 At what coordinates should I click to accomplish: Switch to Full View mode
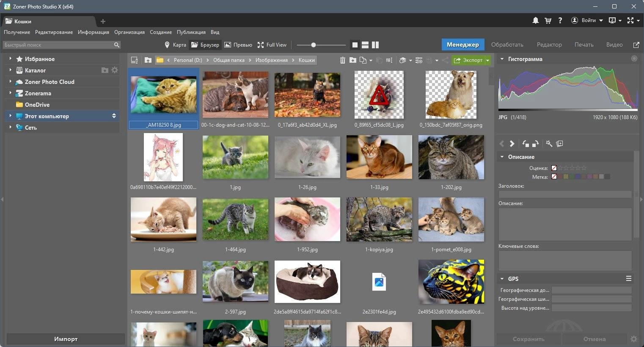[x=272, y=44]
